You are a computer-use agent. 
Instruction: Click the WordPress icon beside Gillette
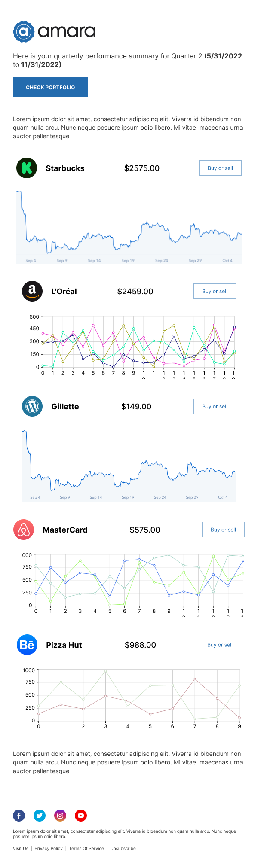32,406
